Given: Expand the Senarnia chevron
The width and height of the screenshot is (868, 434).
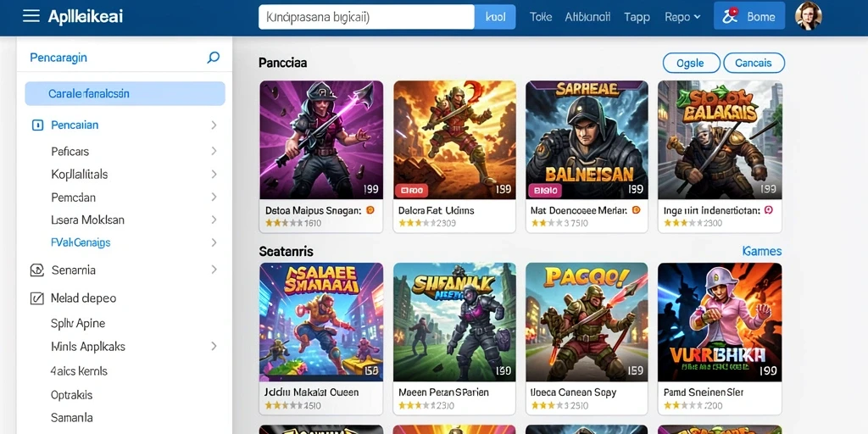Looking at the screenshot, I should (x=214, y=270).
